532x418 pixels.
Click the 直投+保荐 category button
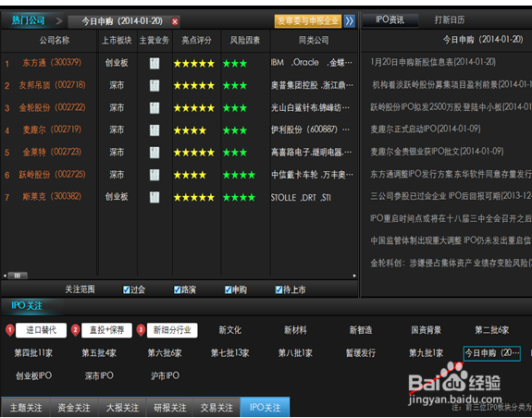[x=106, y=330]
